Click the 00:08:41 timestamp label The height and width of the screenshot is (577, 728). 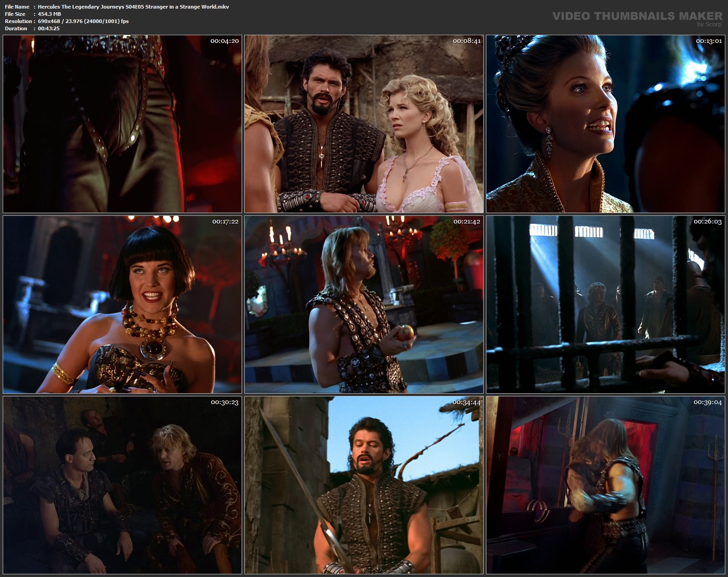click(467, 41)
